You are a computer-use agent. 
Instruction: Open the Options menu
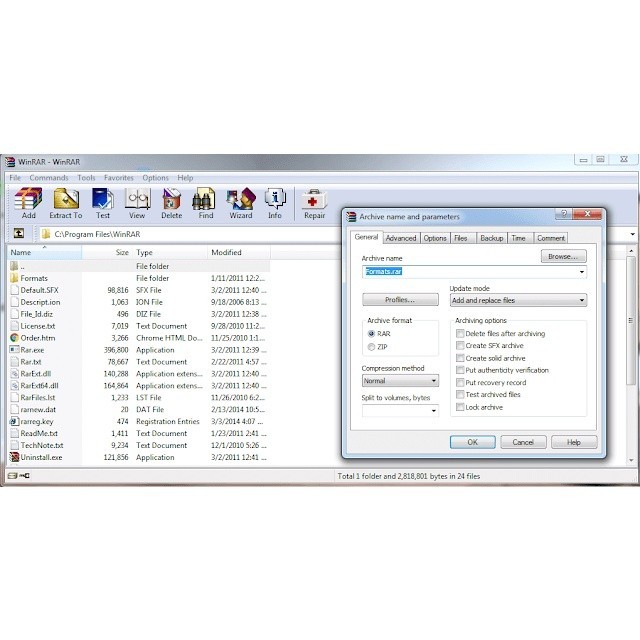click(155, 178)
